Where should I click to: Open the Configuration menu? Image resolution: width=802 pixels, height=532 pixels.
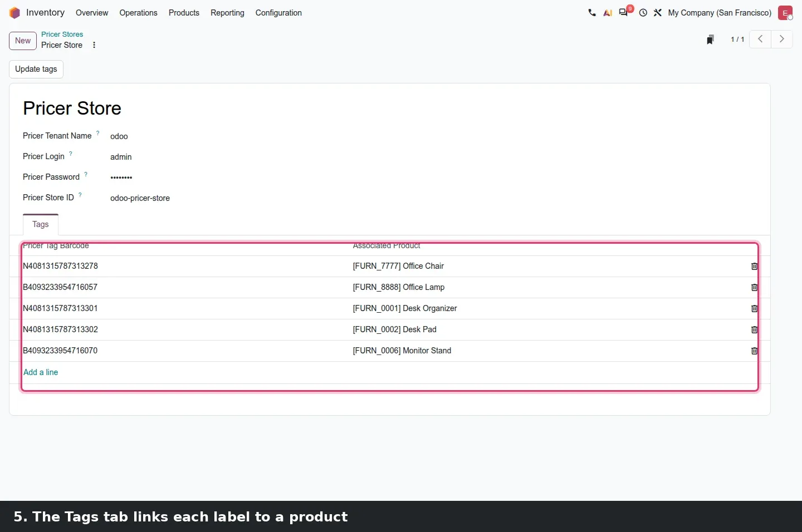[x=278, y=13]
